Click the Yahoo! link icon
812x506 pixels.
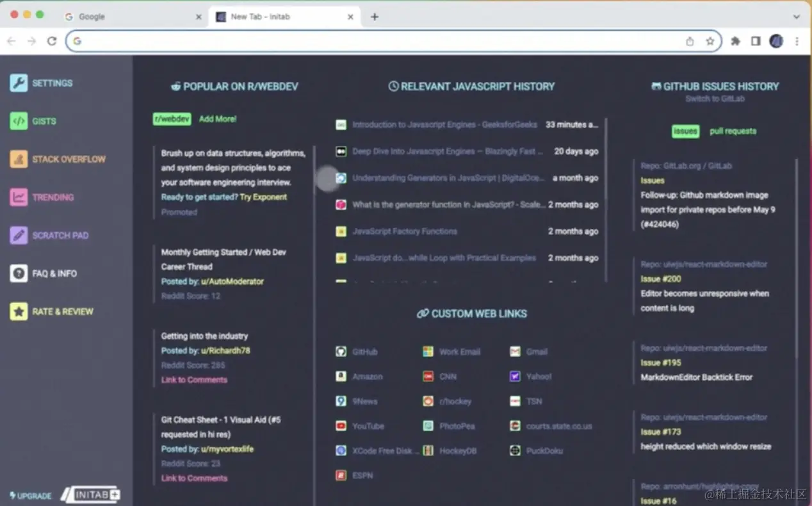pyautogui.click(x=515, y=377)
